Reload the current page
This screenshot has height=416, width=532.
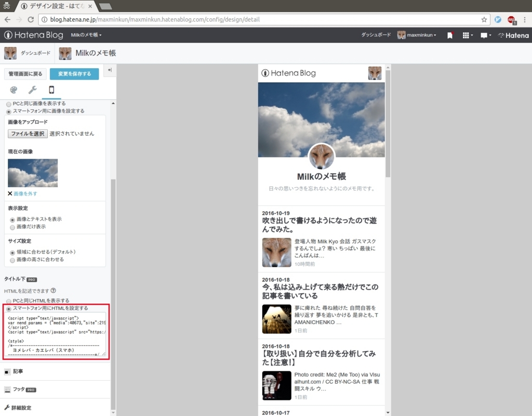point(31,20)
